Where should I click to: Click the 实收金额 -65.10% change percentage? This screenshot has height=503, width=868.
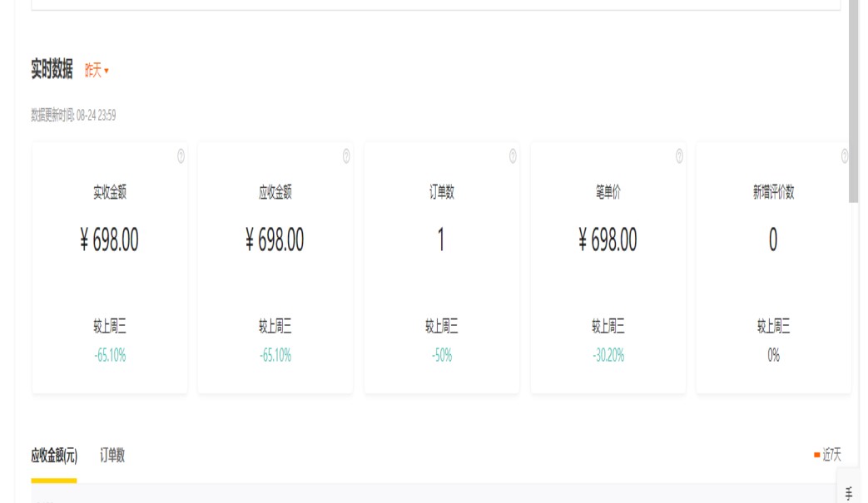point(110,356)
